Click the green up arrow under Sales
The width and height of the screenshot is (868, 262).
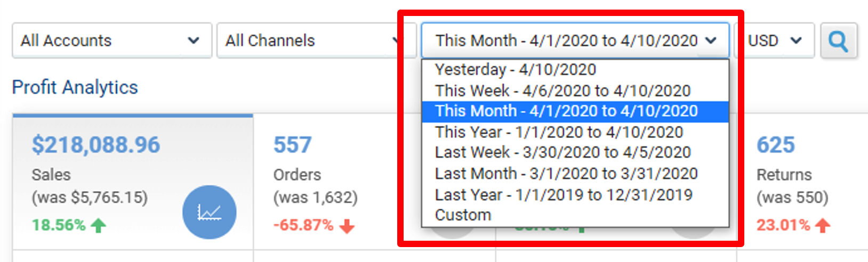(98, 226)
